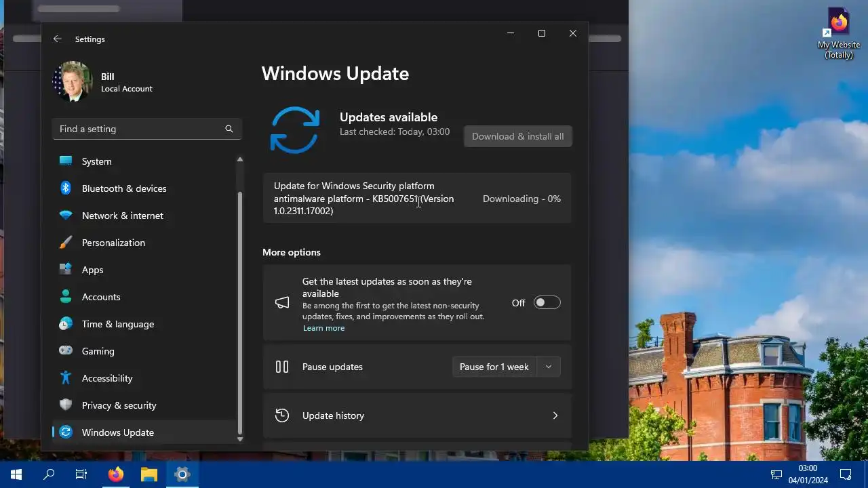Click the pause icon beside Pause updates

[x=282, y=367]
